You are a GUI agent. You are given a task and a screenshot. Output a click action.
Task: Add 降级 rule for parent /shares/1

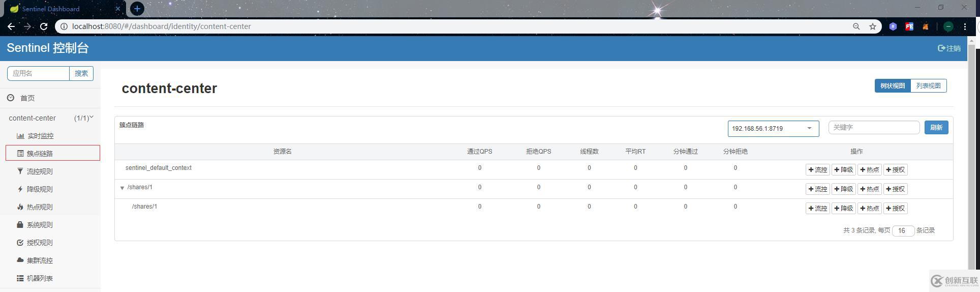tap(844, 189)
